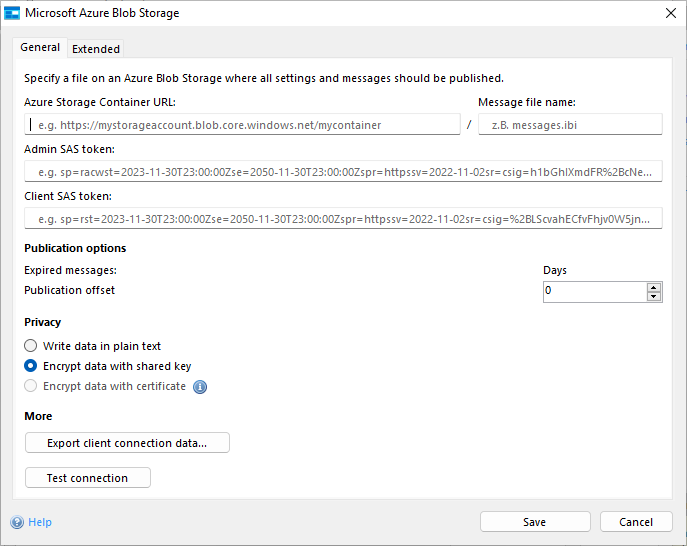Click the blue Help question mark icon
687x546 pixels.
tap(17, 522)
